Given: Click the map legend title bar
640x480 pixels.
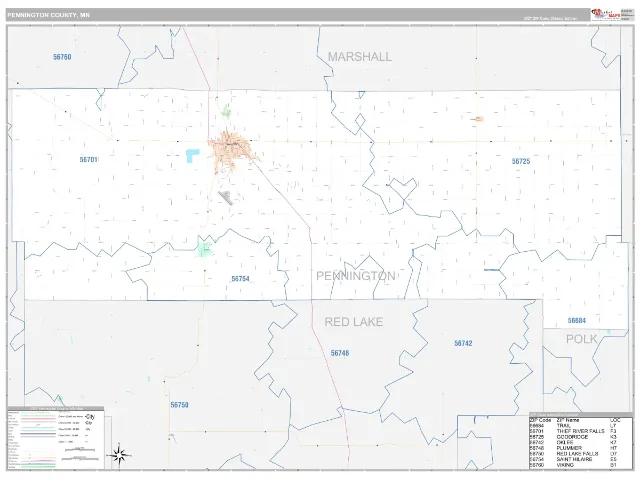Looking at the screenshot, I should (x=56, y=409).
